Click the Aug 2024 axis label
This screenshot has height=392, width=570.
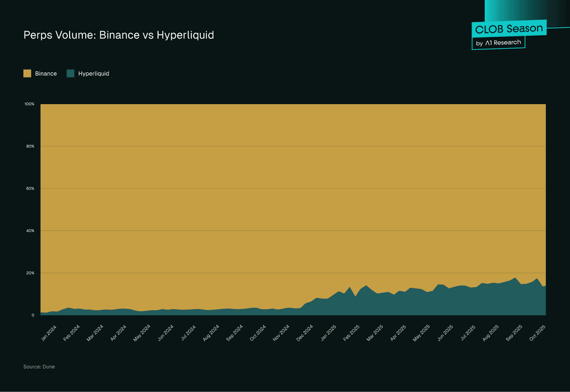click(211, 333)
